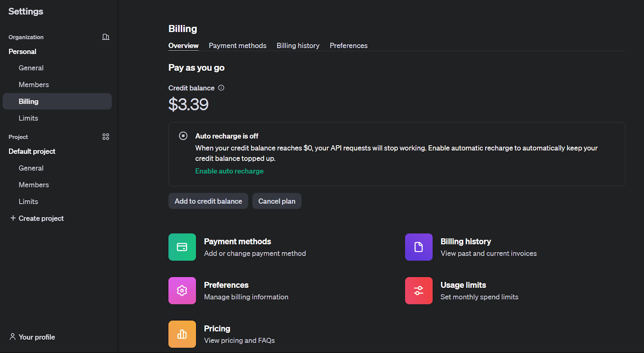Viewport: 644px width, 353px height.
Task: Click the organization building icon in sidebar
Action: (105, 37)
